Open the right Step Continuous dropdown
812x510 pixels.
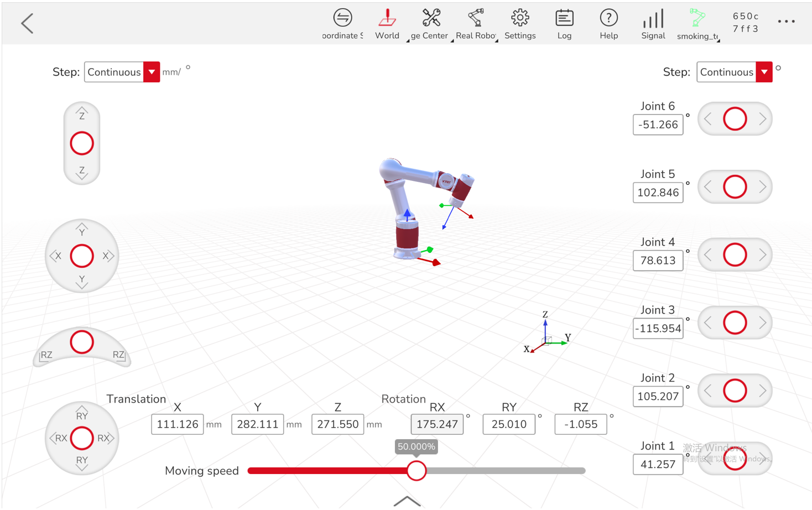coord(763,72)
